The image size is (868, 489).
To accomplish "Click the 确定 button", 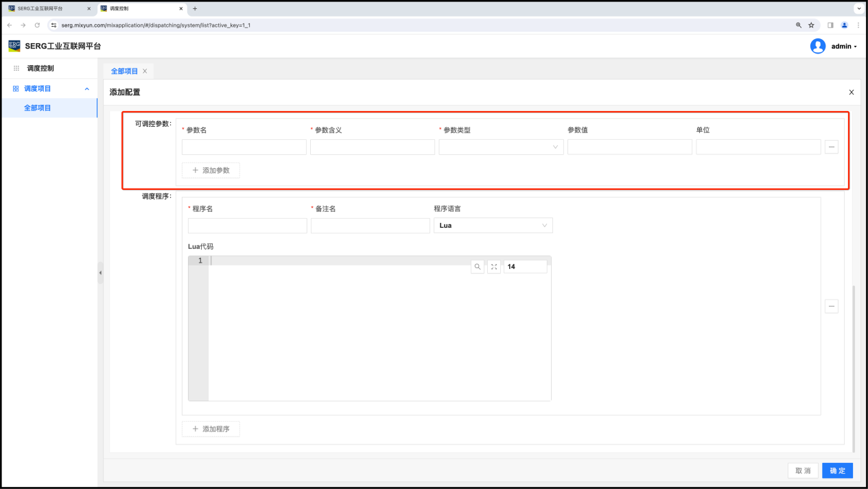I will click(837, 470).
